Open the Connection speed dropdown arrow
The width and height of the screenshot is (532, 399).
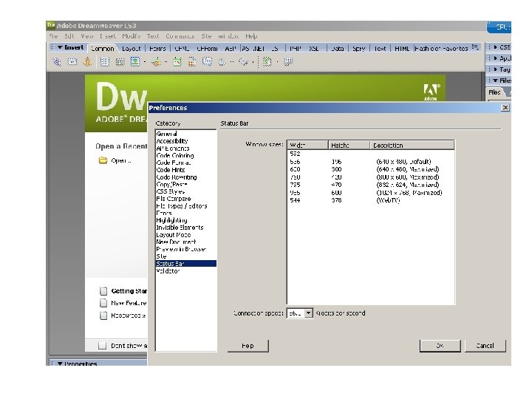(x=308, y=313)
